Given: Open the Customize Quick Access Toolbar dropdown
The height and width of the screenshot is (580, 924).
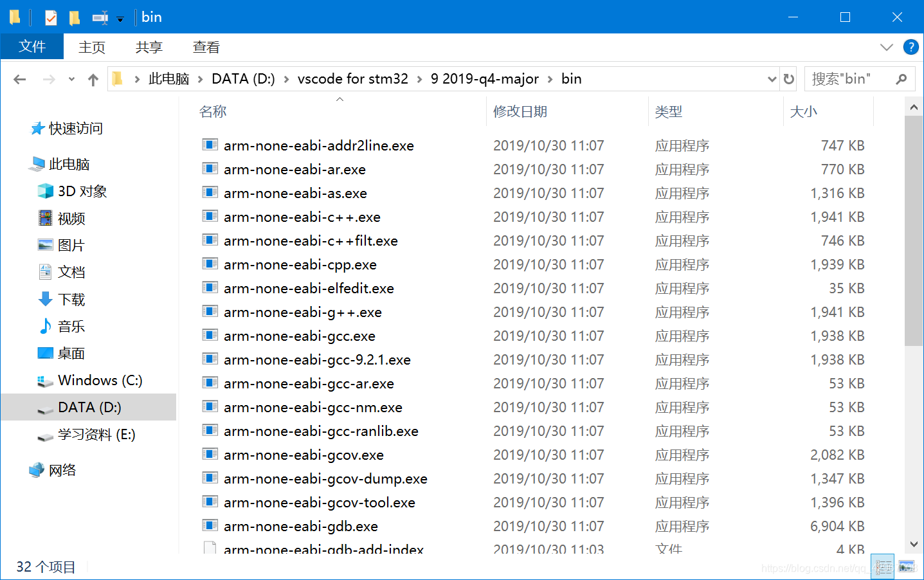Looking at the screenshot, I should pos(120,19).
